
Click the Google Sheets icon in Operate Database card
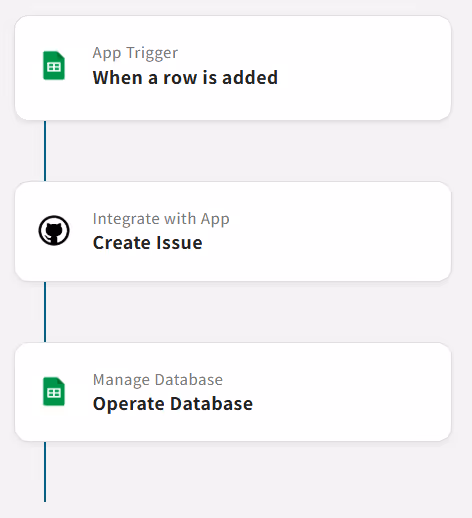click(54, 392)
